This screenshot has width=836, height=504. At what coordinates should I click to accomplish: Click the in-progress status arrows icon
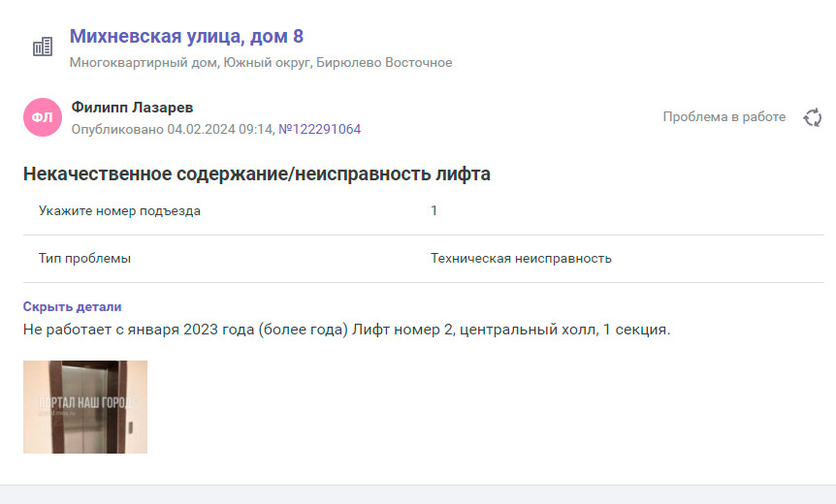pos(813,117)
